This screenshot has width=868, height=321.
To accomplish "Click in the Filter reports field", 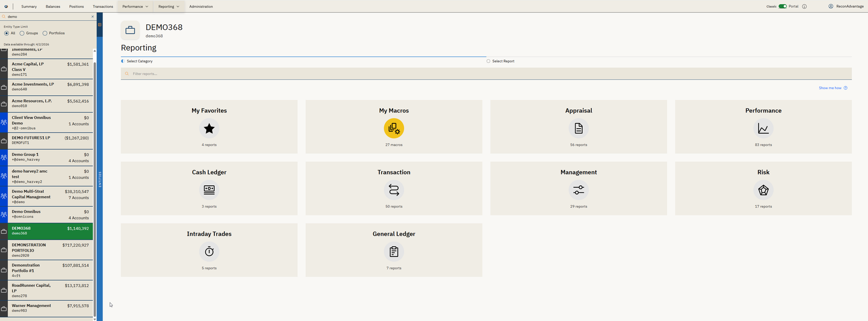I will coord(486,74).
